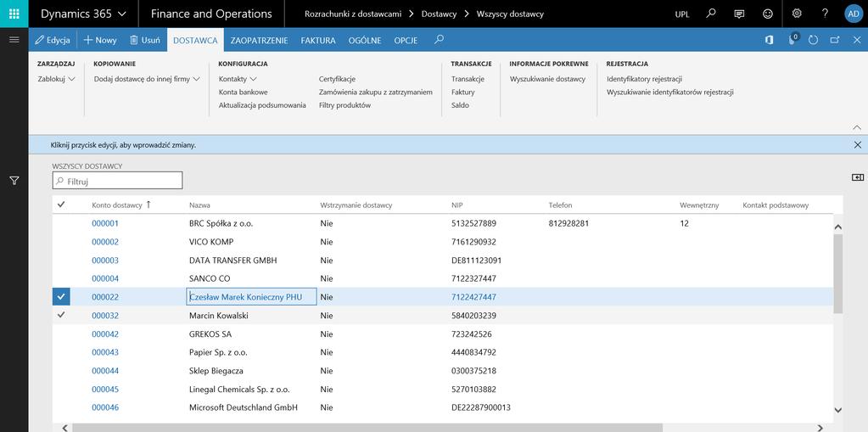
Task: Open Filtry produktów
Action: pos(344,105)
